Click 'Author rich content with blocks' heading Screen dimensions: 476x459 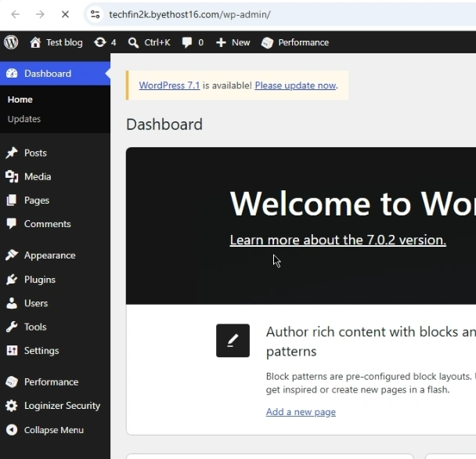point(371,342)
